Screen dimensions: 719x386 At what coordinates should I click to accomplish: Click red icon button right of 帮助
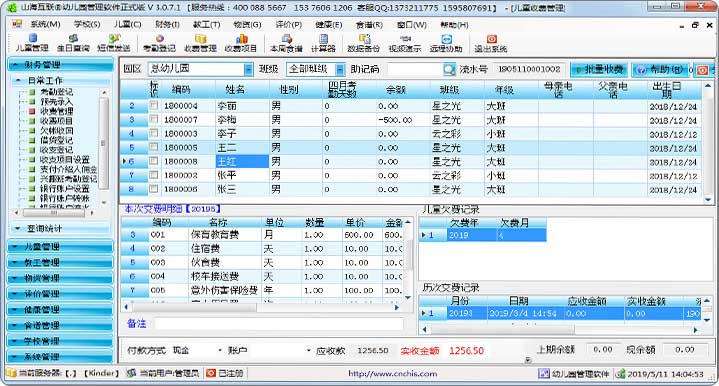[x=702, y=70]
